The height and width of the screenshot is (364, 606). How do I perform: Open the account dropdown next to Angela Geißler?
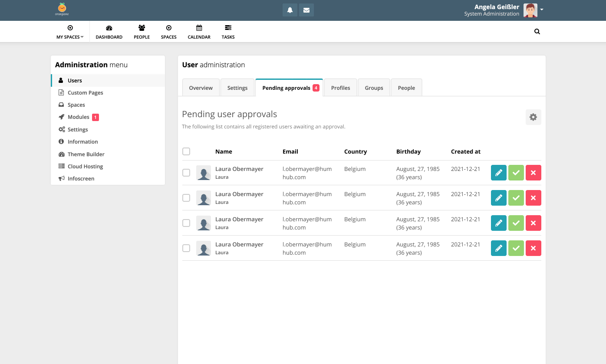[x=541, y=10]
